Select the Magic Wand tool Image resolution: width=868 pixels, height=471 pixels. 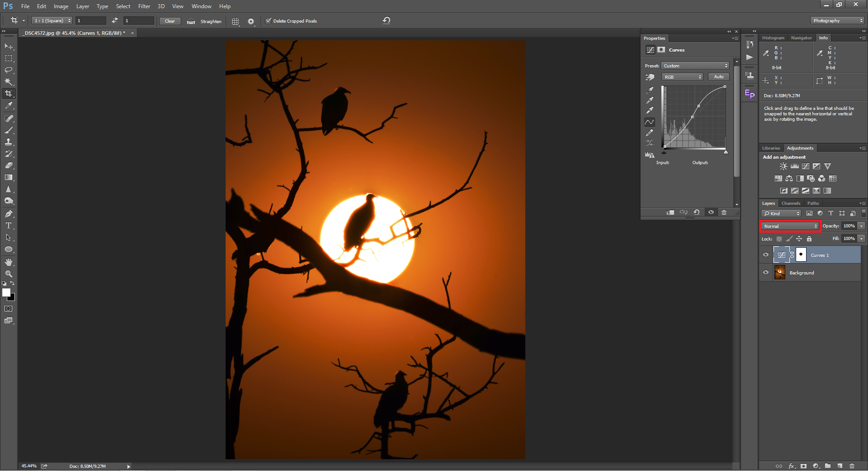pyautogui.click(x=9, y=82)
